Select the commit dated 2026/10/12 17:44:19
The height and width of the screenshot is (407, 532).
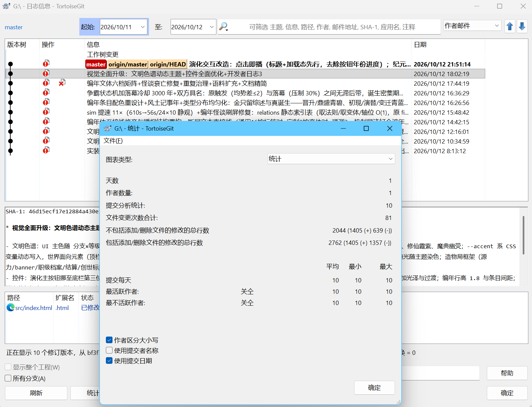pos(245,83)
